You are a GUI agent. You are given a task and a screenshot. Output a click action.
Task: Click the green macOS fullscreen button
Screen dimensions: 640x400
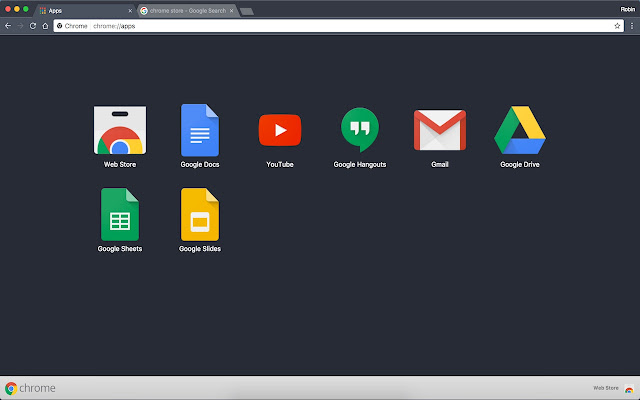coord(26,9)
